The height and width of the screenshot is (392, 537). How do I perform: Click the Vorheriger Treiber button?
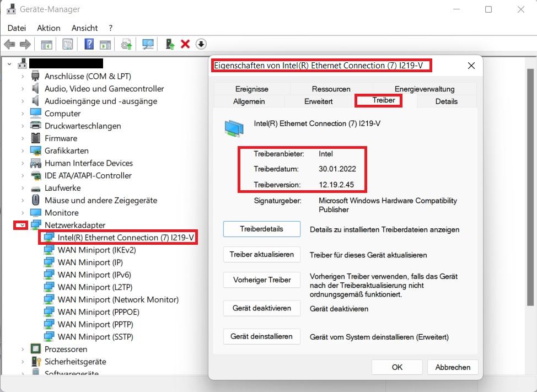tap(262, 280)
